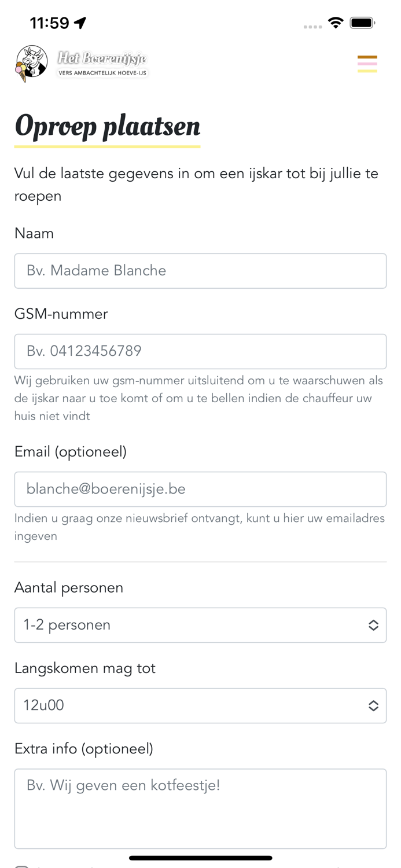Expand the 1-2 personen dropdown
The image size is (401, 868).
(x=191, y=625)
